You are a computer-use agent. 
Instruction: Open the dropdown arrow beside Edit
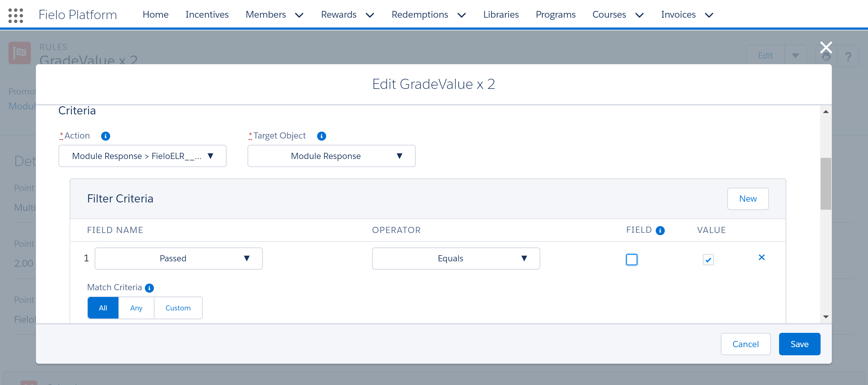click(x=795, y=56)
